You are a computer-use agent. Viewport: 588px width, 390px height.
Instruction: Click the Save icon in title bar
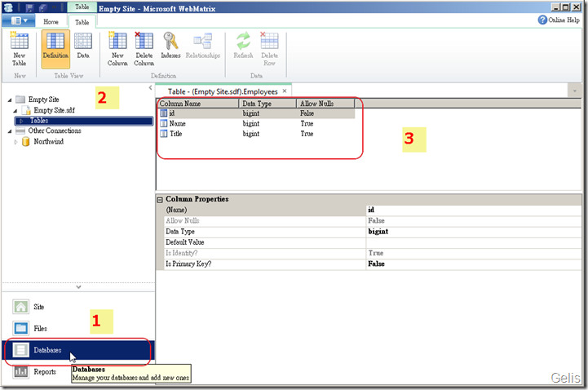[x=30, y=7]
